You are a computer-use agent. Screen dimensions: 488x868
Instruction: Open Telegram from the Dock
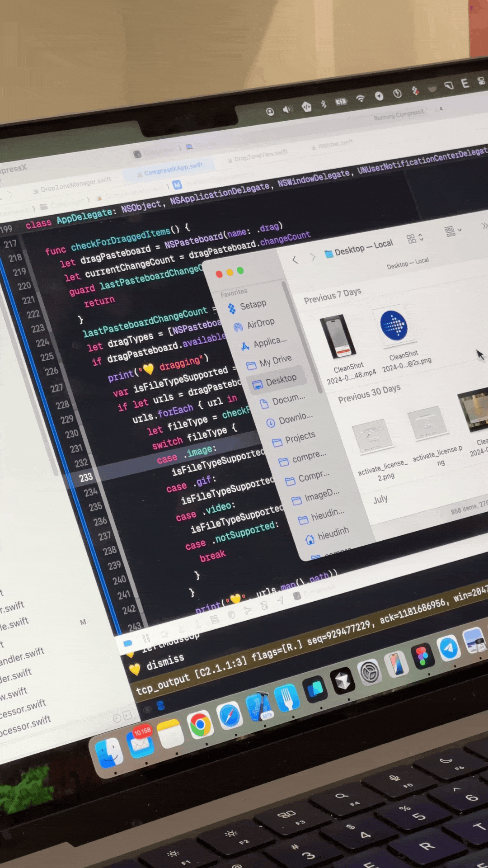pos(448,648)
